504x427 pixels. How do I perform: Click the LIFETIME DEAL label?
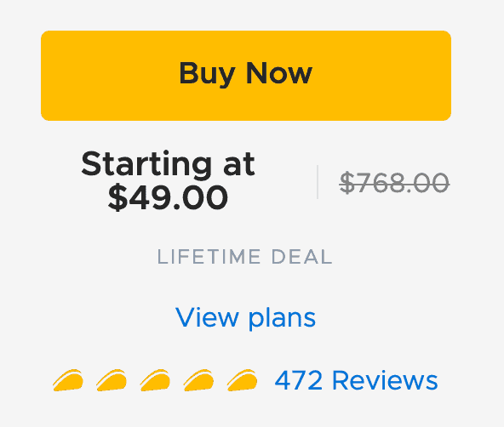coord(244,257)
